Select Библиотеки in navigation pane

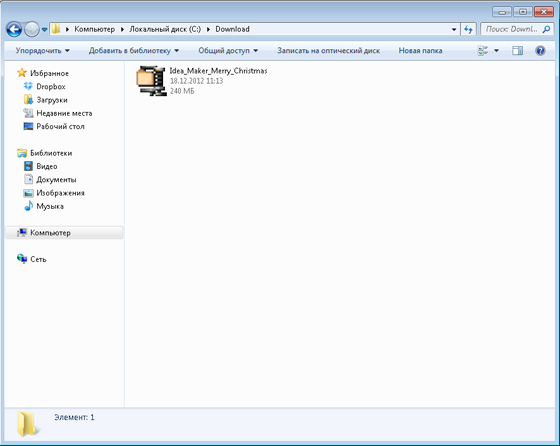(x=44, y=153)
